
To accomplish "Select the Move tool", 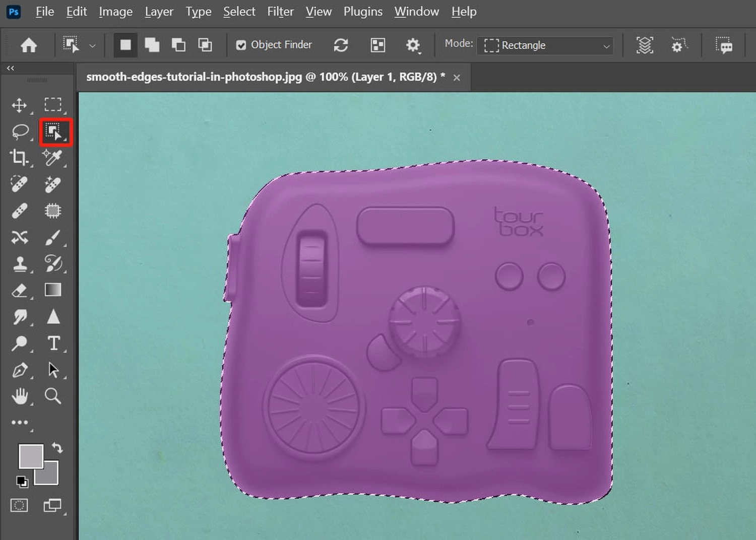I will 19,105.
